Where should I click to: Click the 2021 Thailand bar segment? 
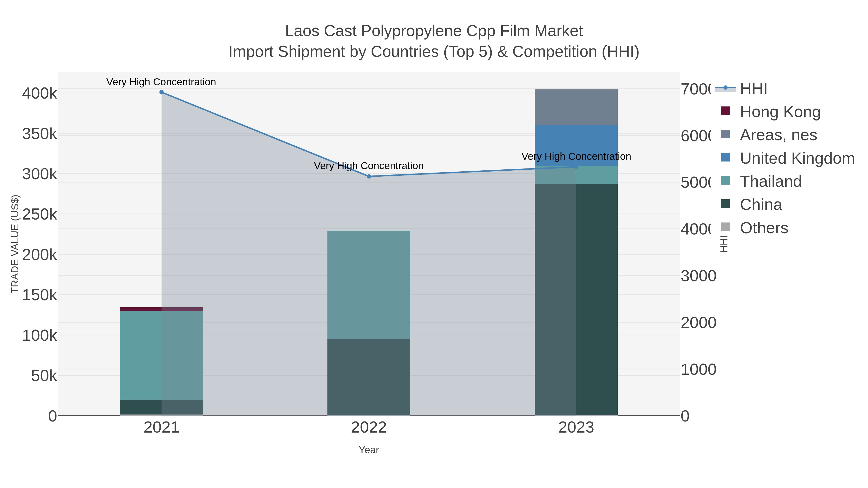pyautogui.click(x=161, y=355)
